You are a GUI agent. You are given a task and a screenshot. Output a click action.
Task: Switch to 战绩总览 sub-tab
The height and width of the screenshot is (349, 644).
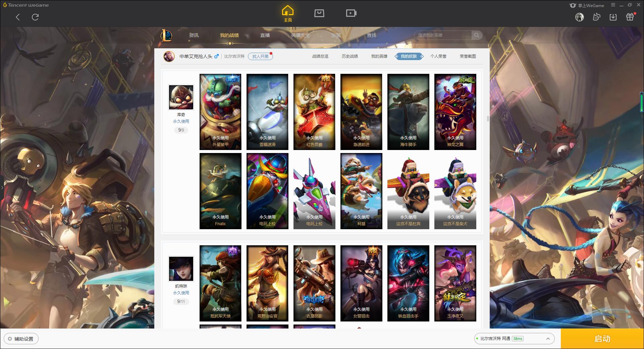pos(320,56)
